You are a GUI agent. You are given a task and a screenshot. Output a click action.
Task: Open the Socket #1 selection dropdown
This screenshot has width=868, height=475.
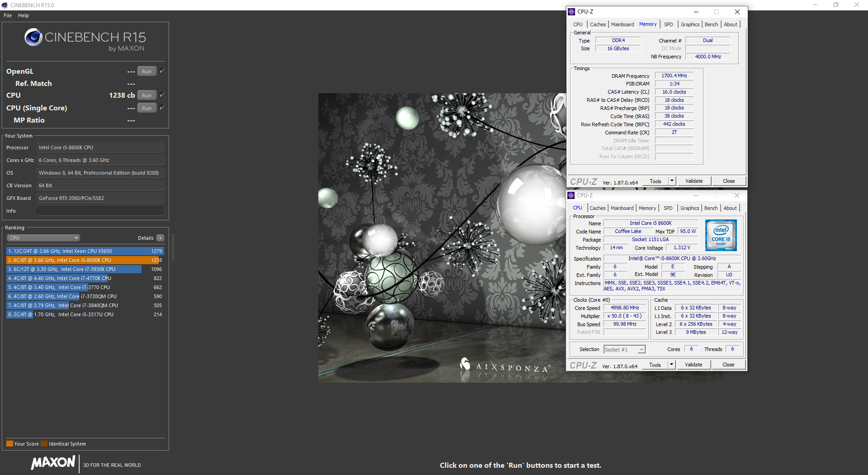(624, 349)
